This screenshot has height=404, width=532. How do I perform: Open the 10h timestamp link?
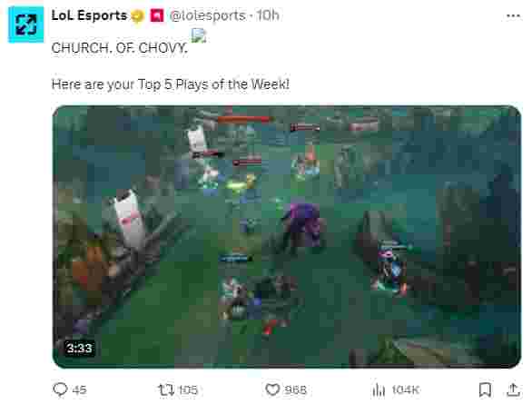(x=267, y=15)
